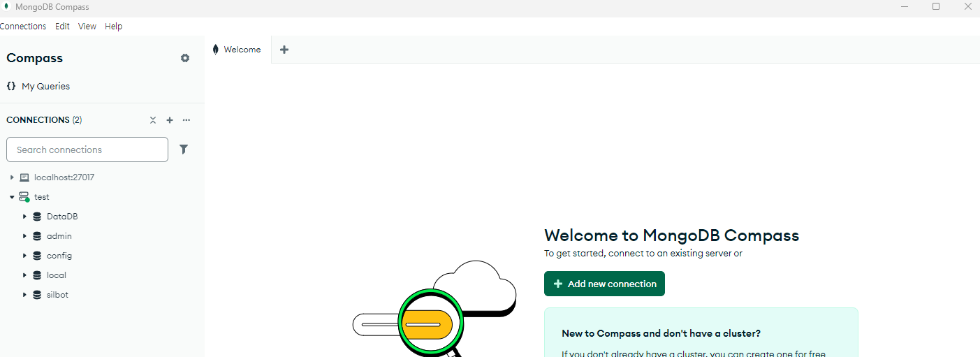Click the localhost:27017 computer icon
980x357 pixels.
tap(24, 177)
